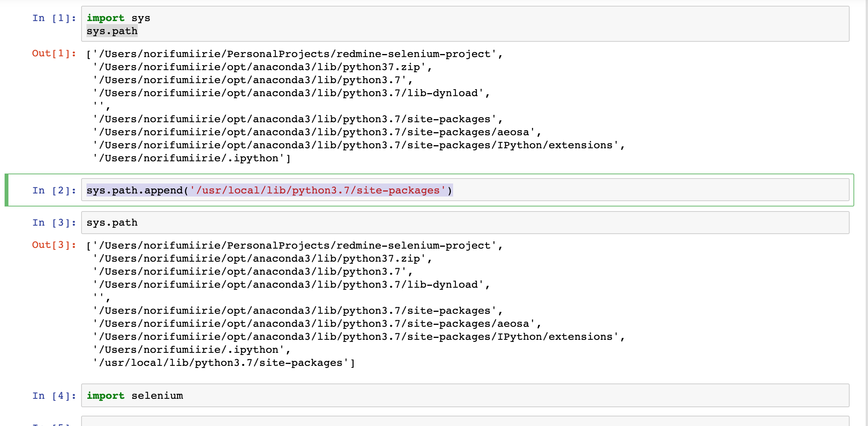
Task: Click the In [2]: prompt label
Action: (x=54, y=190)
